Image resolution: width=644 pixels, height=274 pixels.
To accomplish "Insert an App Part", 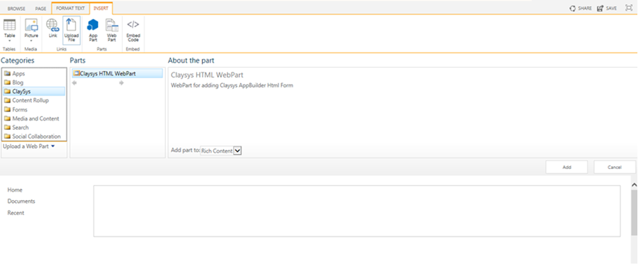I will tap(94, 30).
